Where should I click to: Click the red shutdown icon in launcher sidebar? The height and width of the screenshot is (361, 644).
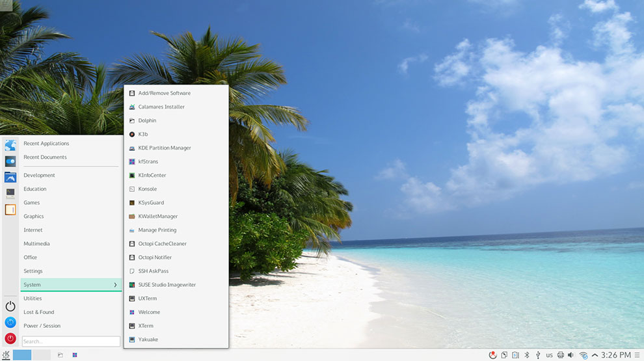click(10, 338)
